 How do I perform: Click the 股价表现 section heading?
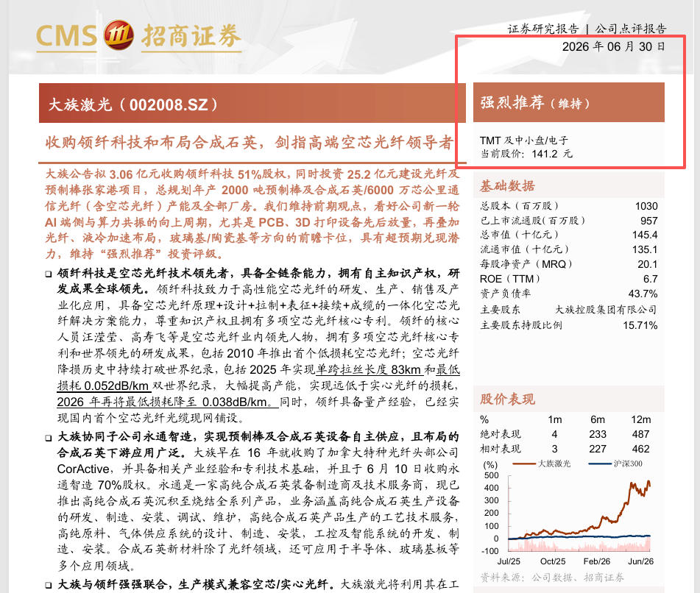(x=507, y=399)
